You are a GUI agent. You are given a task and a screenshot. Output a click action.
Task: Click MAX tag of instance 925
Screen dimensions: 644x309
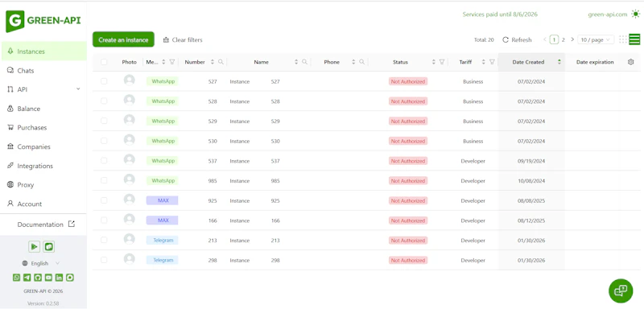pos(163,200)
